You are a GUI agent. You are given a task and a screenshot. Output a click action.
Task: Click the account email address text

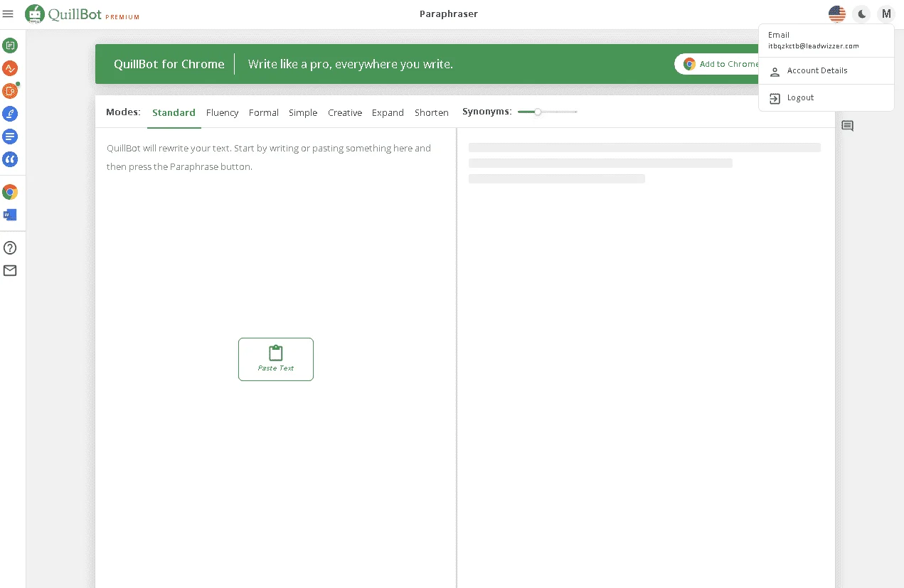pyautogui.click(x=813, y=46)
